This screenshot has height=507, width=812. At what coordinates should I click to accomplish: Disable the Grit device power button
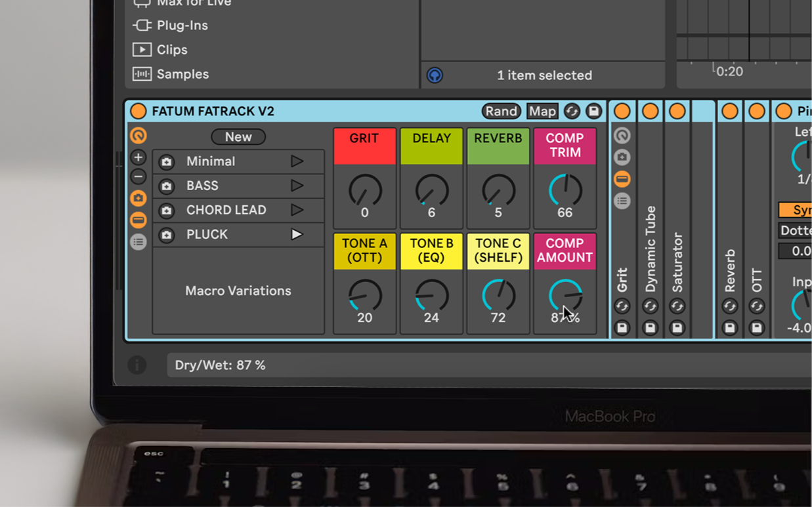point(622,112)
